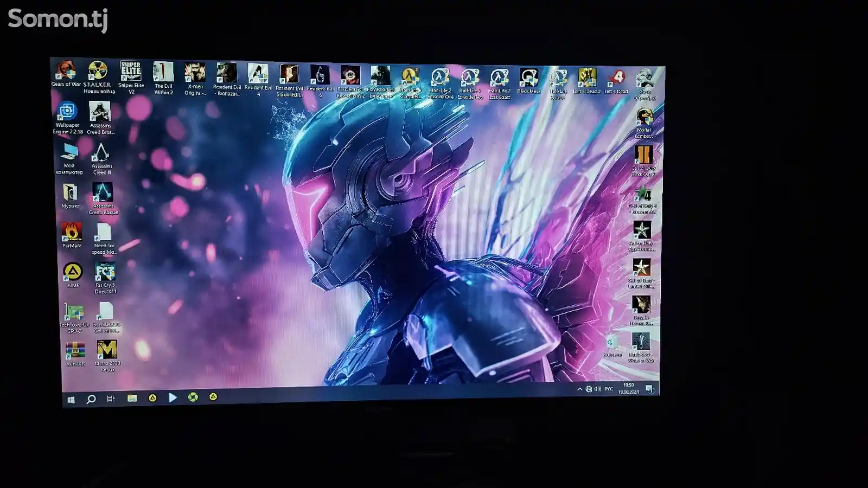The width and height of the screenshot is (868, 488).
Task: Select The Evil Within 2 icon
Action: (x=163, y=79)
